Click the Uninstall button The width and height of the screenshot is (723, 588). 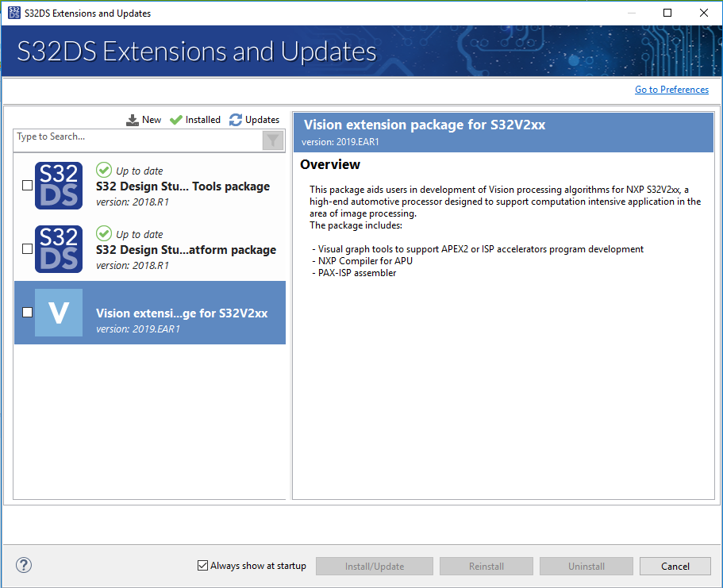tap(586, 567)
